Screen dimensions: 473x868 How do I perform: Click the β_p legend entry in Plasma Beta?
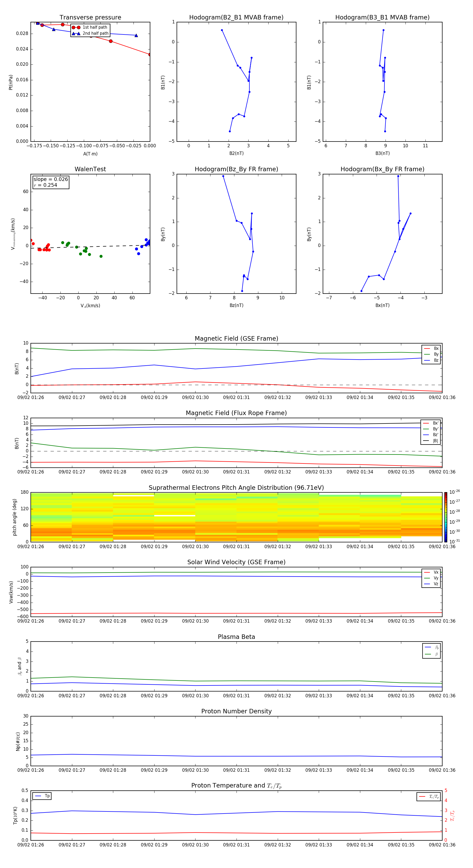tap(431, 647)
